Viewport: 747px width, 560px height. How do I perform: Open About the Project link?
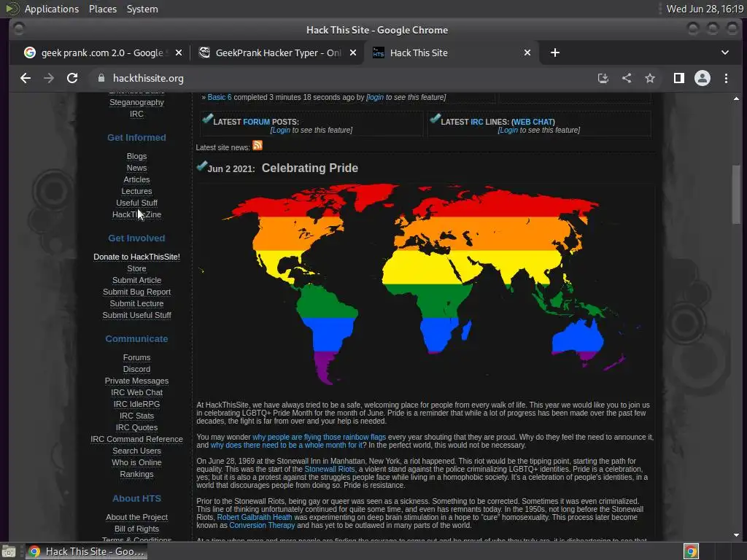point(136,517)
